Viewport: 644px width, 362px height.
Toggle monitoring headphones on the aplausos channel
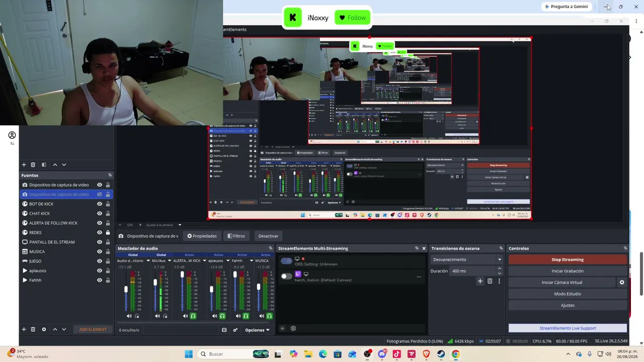point(222,316)
